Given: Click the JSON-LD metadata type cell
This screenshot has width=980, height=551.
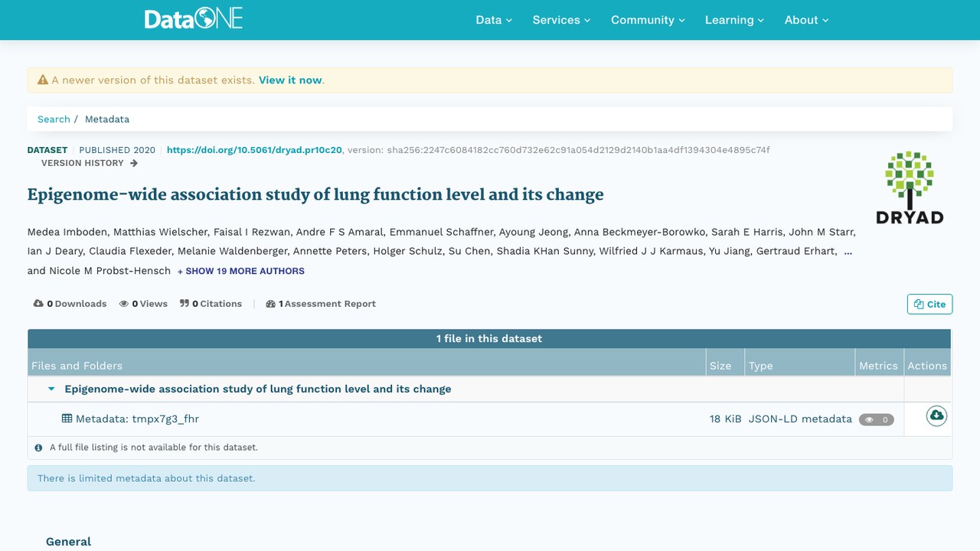Looking at the screenshot, I should tap(800, 419).
